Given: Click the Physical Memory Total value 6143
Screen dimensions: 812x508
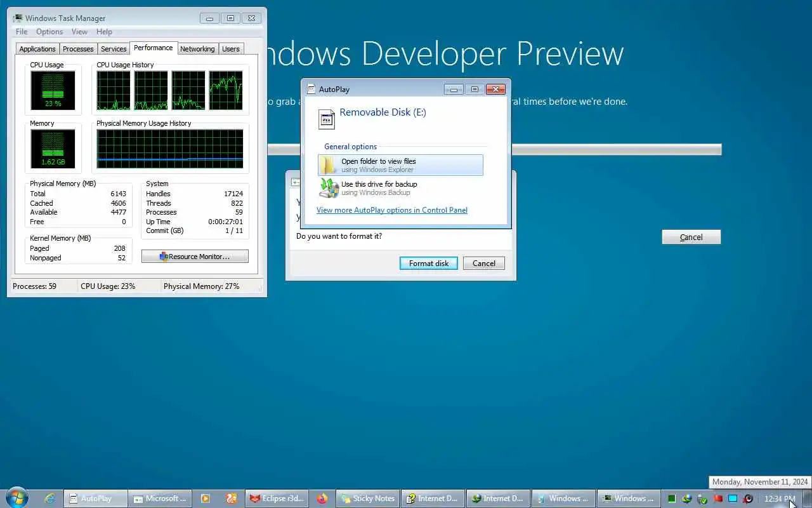Looking at the screenshot, I should click(x=118, y=194).
